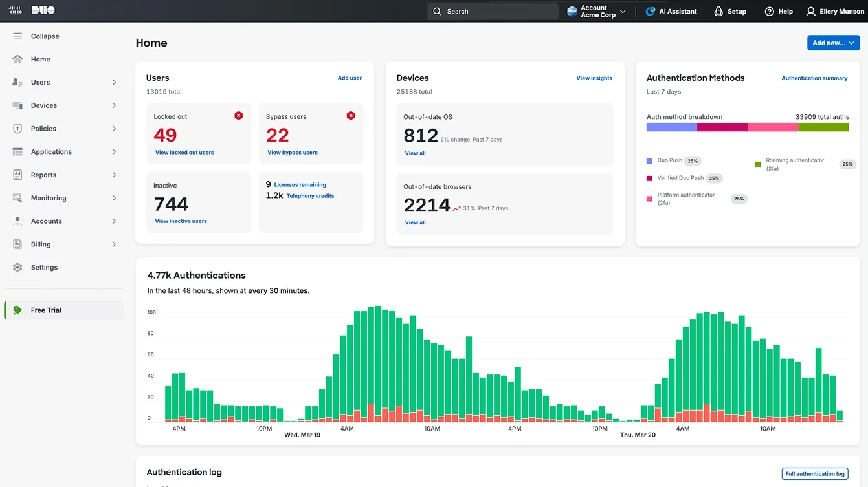The image size is (868, 487).
Task: Select the Billing menu item
Action: (64, 244)
